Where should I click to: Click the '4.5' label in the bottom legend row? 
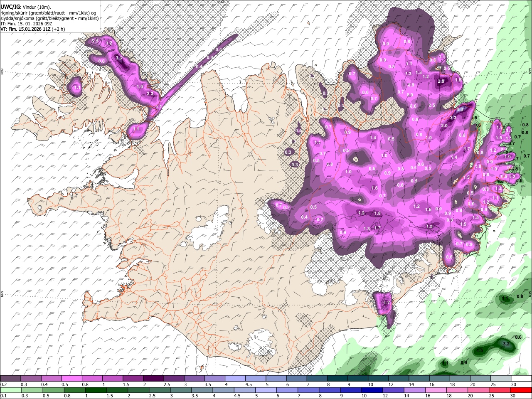[236, 396]
